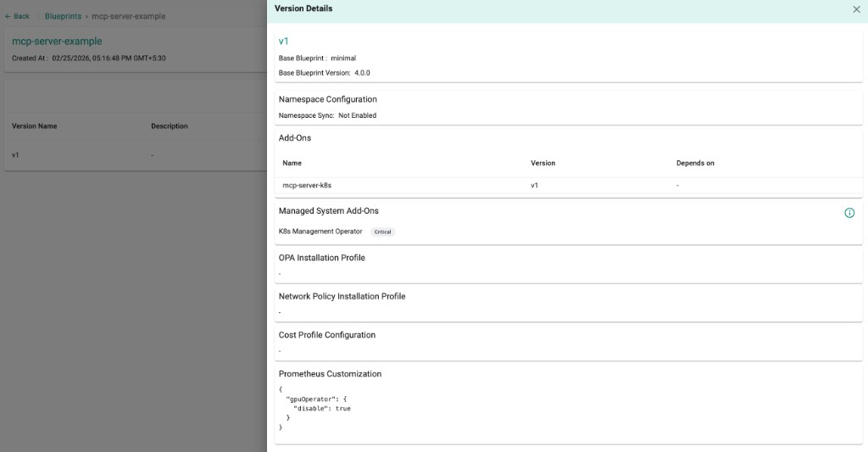Click the Version Name column header

(x=35, y=126)
